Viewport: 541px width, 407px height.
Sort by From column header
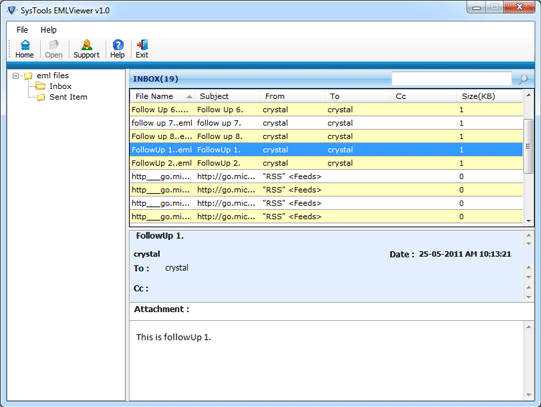coord(293,96)
